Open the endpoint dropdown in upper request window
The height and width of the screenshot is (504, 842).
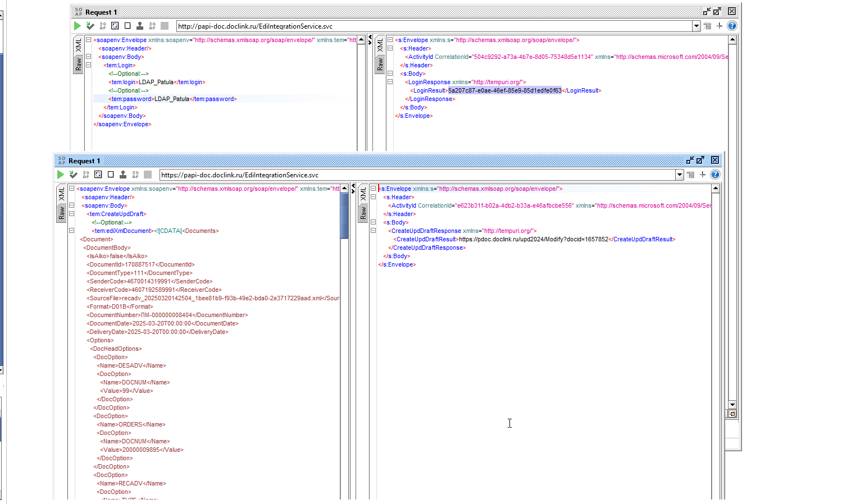(x=697, y=26)
